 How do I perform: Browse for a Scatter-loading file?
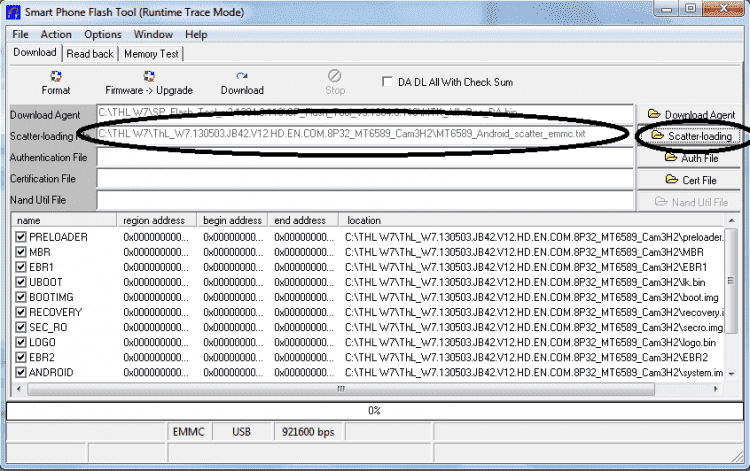689,136
